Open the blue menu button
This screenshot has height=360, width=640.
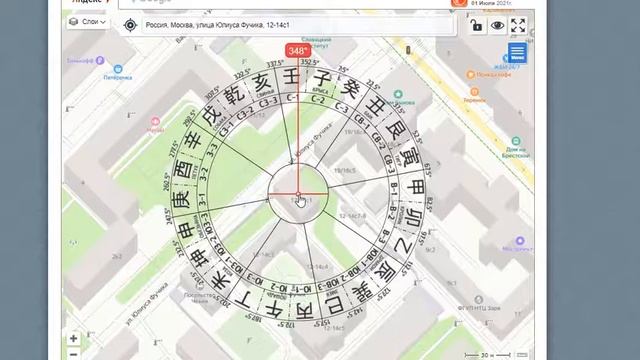pos(517,53)
